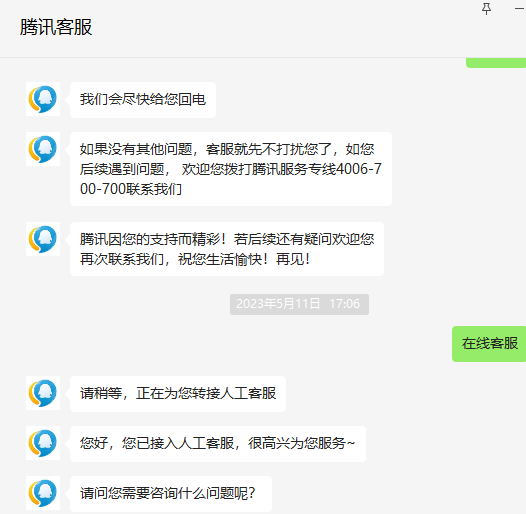The image size is (526, 514).
Task: Select message 请稍等，正在为您转接人工客服
Action: (178, 394)
